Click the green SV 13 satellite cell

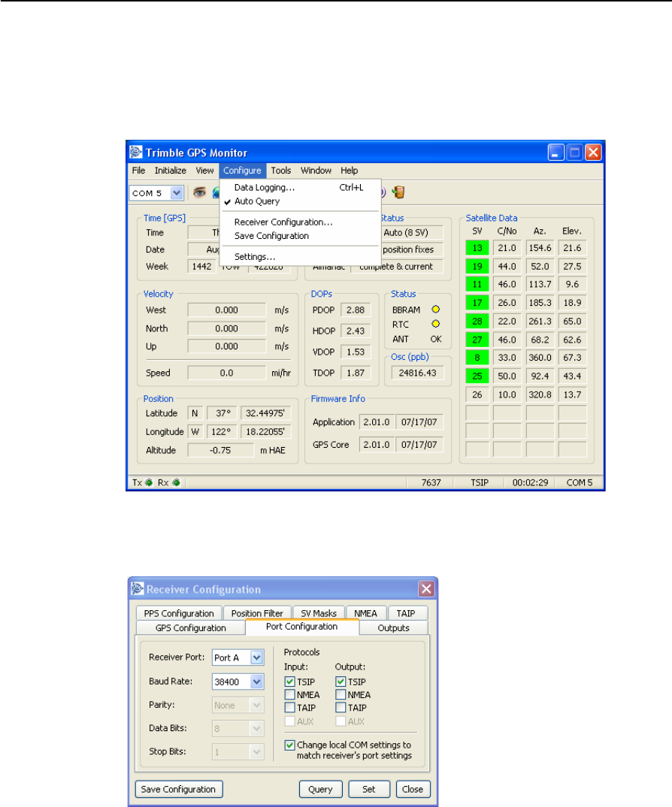click(477, 248)
